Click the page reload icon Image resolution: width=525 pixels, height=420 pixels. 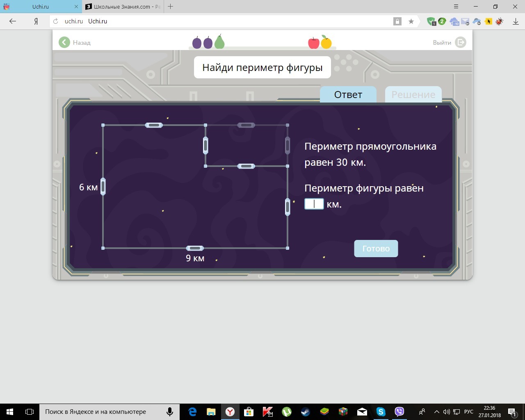(x=56, y=21)
